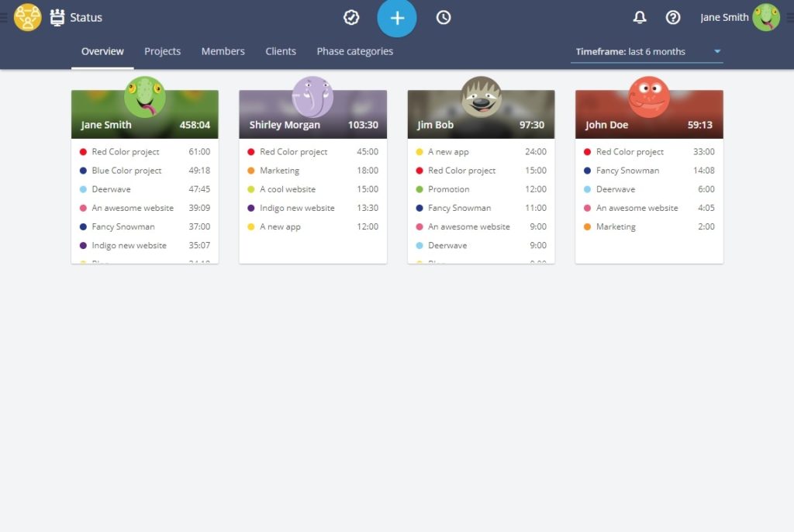Image resolution: width=794 pixels, height=532 pixels.
Task: Click Jane Smith user name in header
Action: pos(724,17)
